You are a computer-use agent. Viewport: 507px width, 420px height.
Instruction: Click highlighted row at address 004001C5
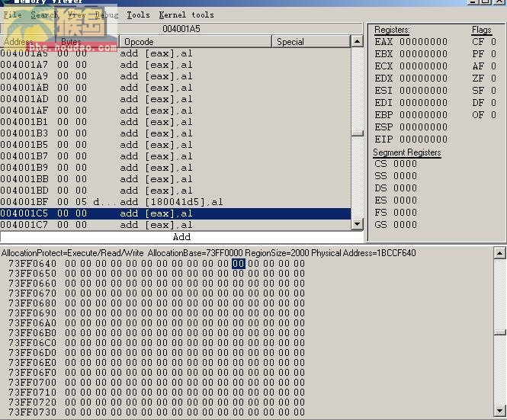point(175,213)
